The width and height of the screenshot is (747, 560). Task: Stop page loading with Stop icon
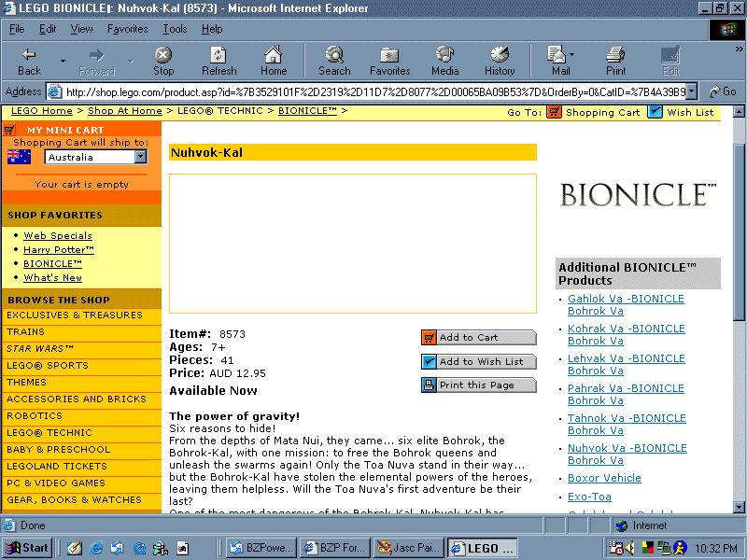pyautogui.click(x=162, y=62)
